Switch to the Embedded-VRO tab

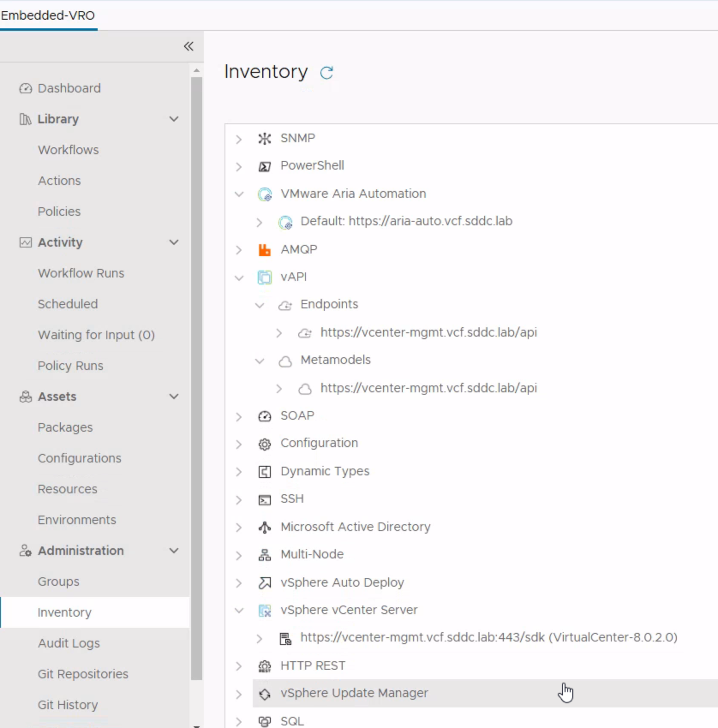(x=48, y=15)
